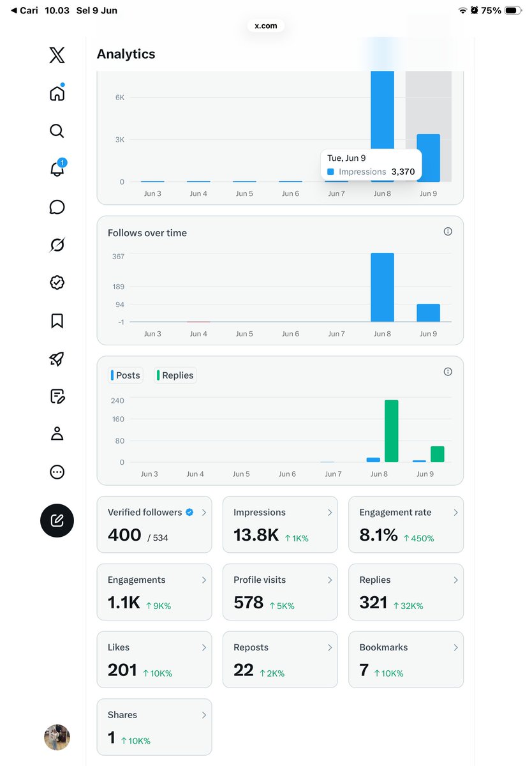Go to the Home icon

[x=57, y=93]
